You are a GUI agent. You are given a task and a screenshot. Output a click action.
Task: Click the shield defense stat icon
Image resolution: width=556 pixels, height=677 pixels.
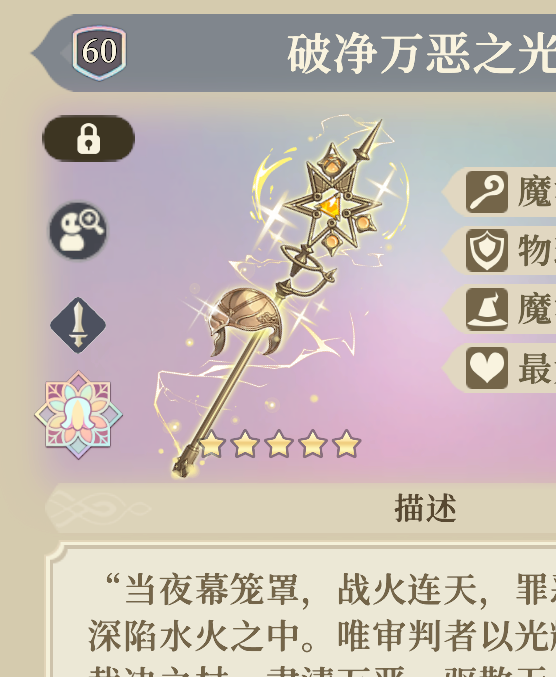pos(487,250)
